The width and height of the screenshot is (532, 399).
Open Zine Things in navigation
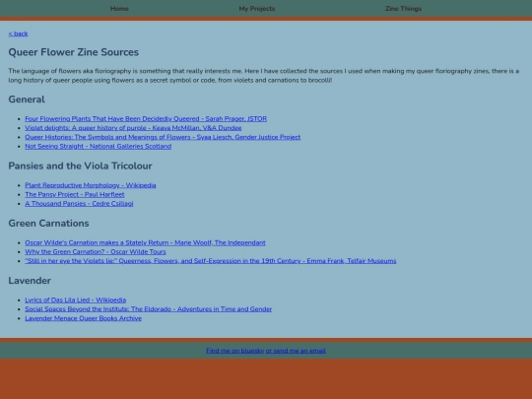pyautogui.click(x=403, y=9)
